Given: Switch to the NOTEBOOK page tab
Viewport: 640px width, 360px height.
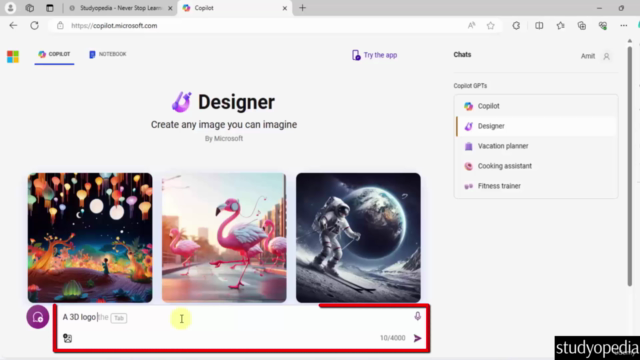Looking at the screenshot, I should (108, 54).
